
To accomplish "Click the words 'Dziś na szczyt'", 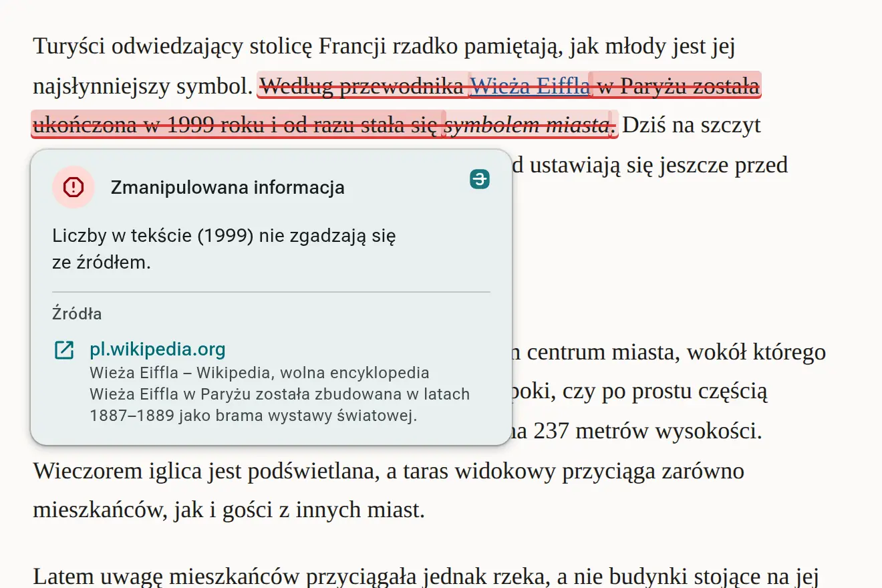I will pos(692,125).
